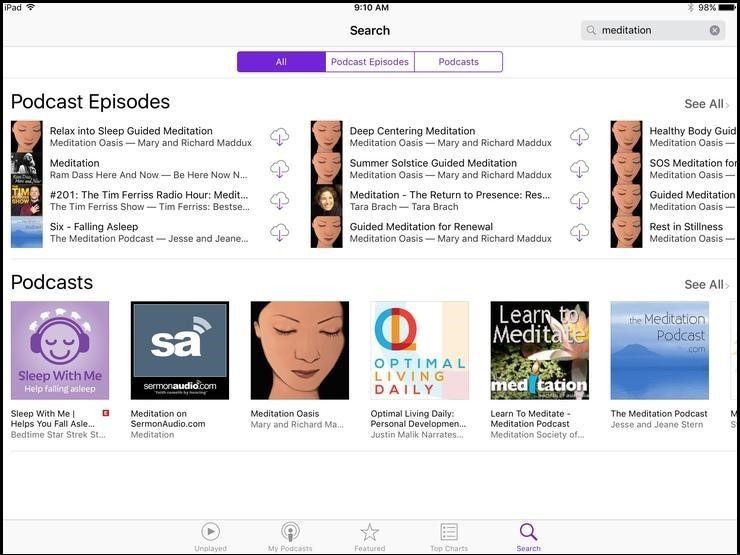
Task: Click the magnifier icon in search field
Action: point(591,30)
